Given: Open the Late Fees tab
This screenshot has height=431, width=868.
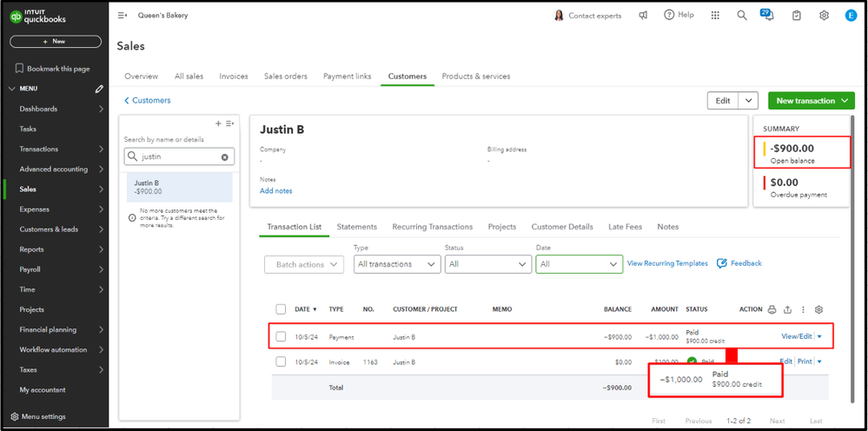Looking at the screenshot, I should point(625,227).
